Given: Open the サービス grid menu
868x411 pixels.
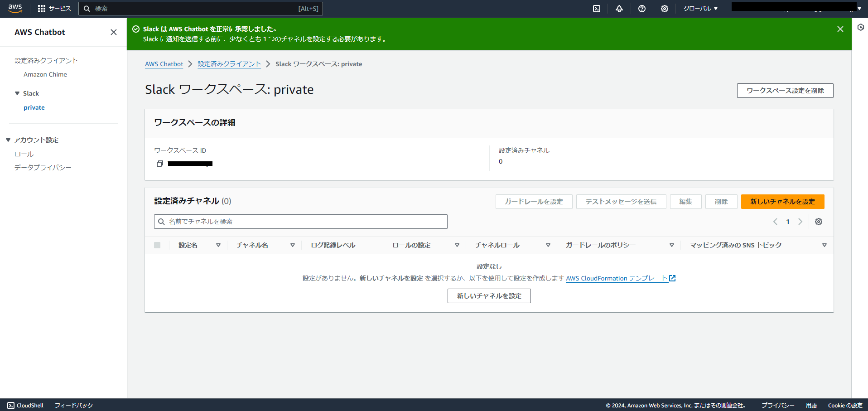Looking at the screenshot, I should pyautogui.click(x=54, y=9).
